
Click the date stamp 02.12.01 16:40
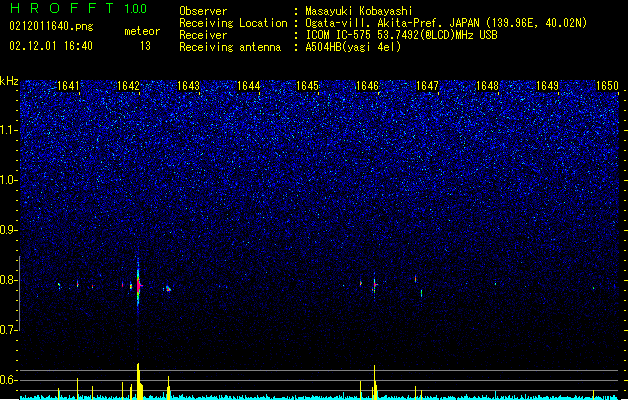(51, 46)
